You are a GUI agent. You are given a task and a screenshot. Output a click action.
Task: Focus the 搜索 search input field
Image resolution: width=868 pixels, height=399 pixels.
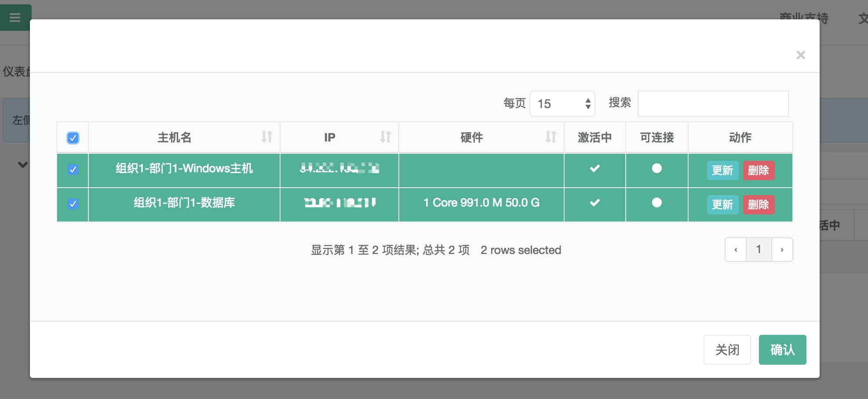[x=713, y=104]
